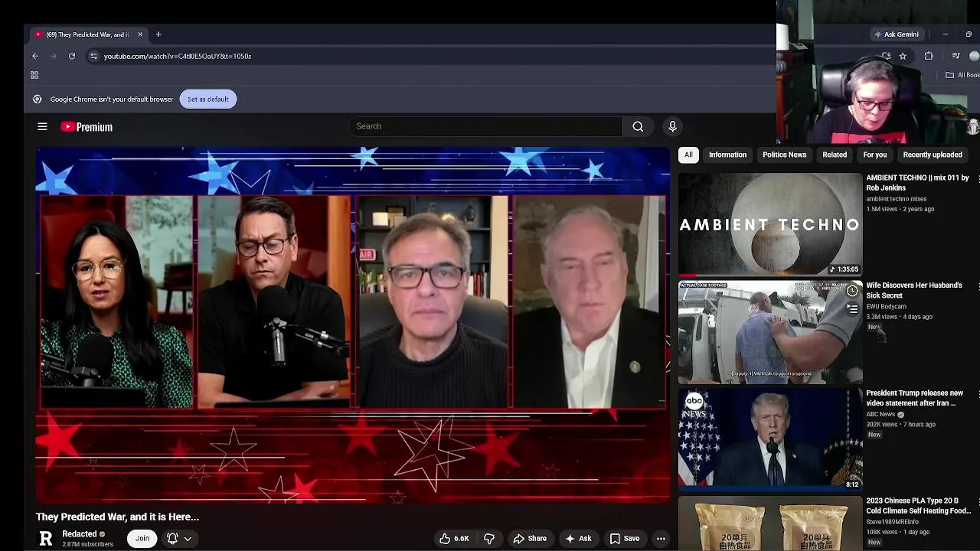
Task: Open the Redacted channel name link
Action: (80, 534)
